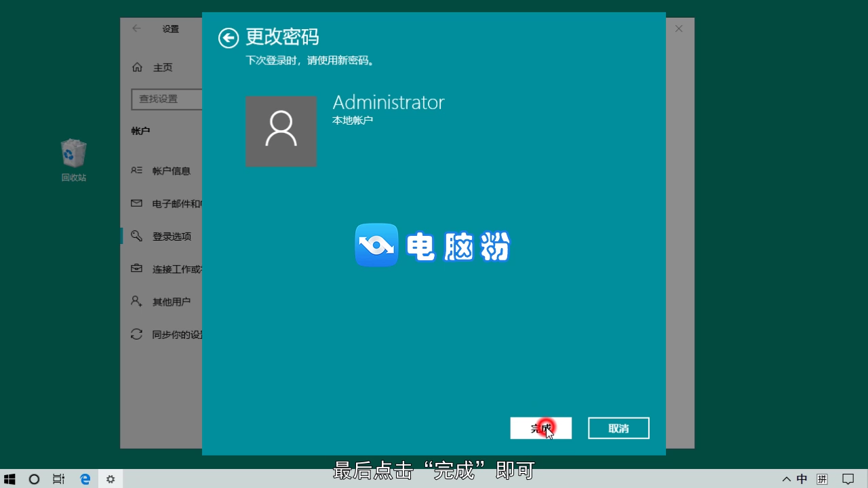Launch Microsoft Edge from the taskbar
This screenshot has height=488, width=868.
(84, 479)
